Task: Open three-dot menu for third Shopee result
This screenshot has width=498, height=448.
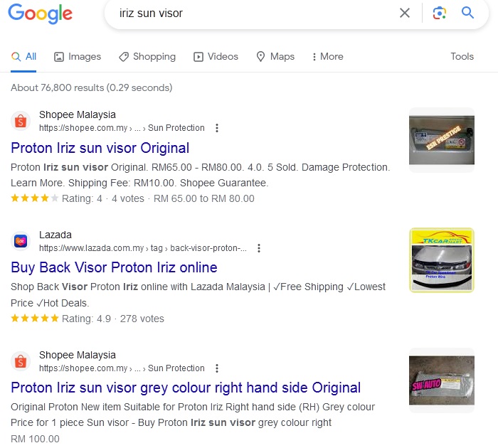Action: 217,368
